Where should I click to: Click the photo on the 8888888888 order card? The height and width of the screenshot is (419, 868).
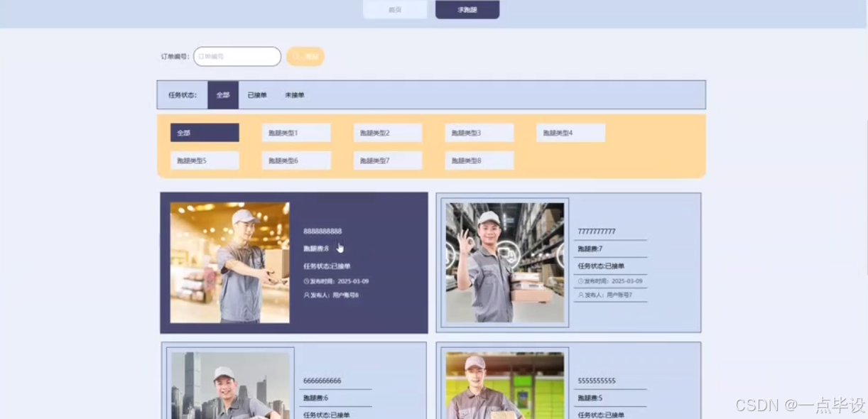point(230,262)
